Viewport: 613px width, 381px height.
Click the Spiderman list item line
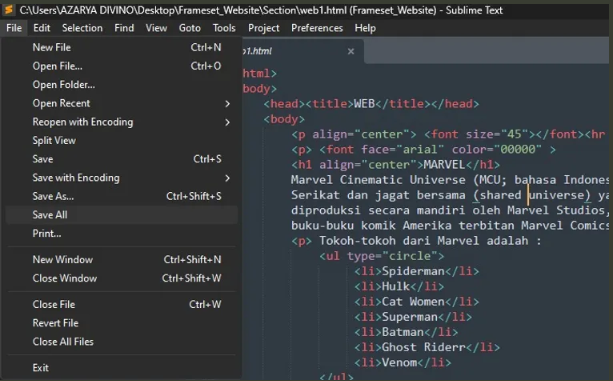pos(417,271)
